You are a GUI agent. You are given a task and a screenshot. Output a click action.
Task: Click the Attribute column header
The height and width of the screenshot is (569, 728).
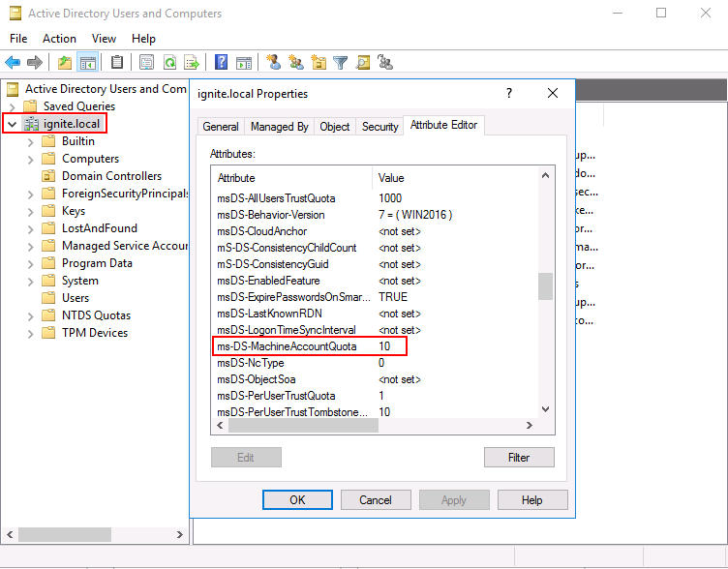coord(292,178)
